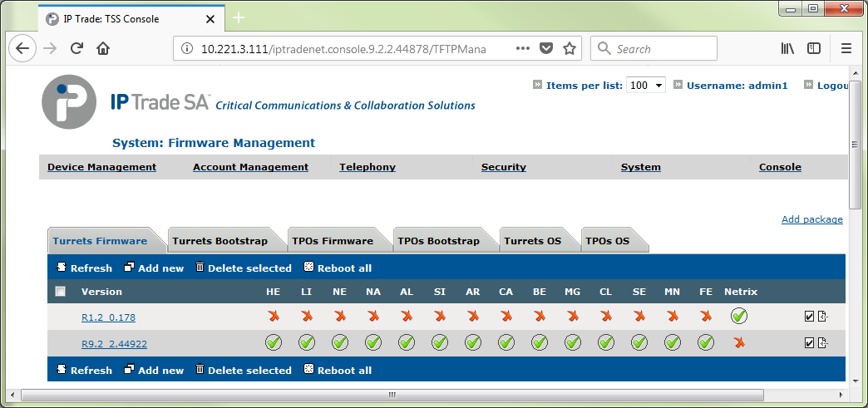Screen dimensions: 868x408
Task: Reload the page with the refresh icon
Action: 77,49
